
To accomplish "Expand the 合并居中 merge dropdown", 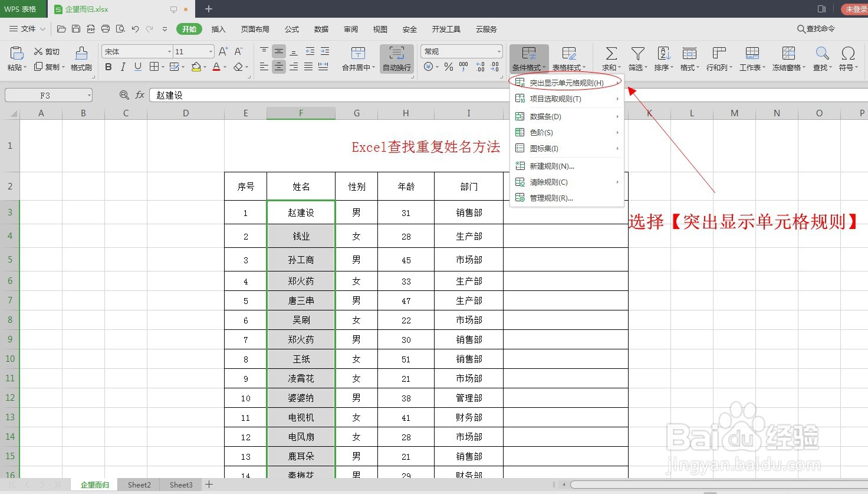I will [374, 68].
